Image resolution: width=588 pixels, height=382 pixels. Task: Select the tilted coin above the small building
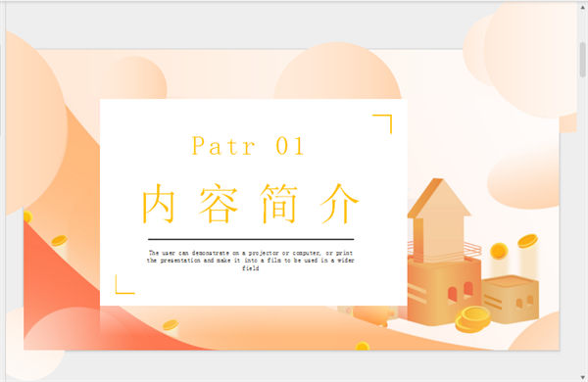point(528,241)
